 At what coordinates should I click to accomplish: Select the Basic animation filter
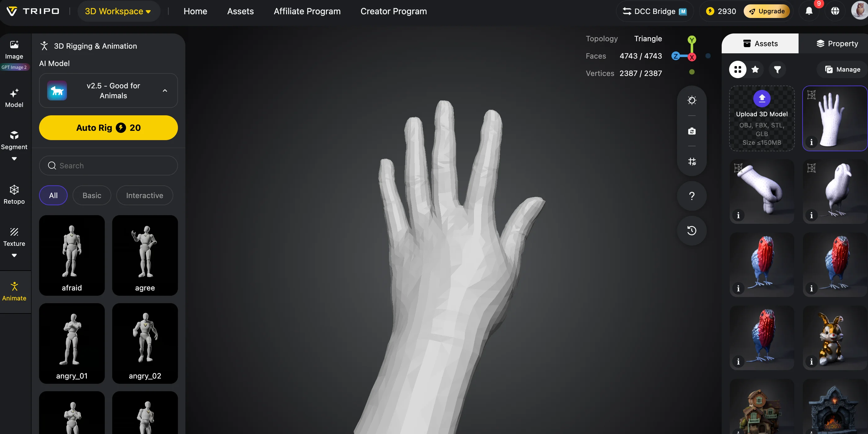click(92, 195)
